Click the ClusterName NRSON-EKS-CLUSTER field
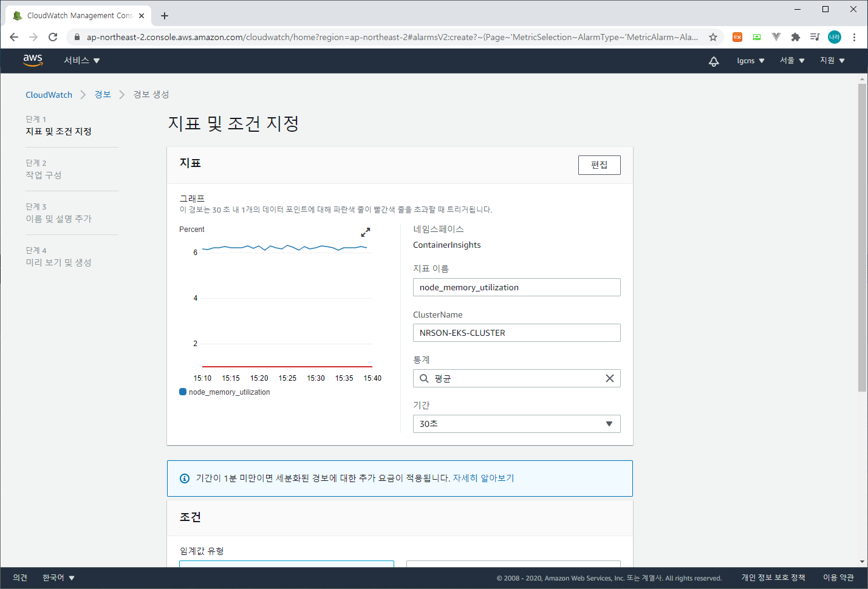Viewport: 868px width, 589px height. pyautogui.click(x=517, y=333)
